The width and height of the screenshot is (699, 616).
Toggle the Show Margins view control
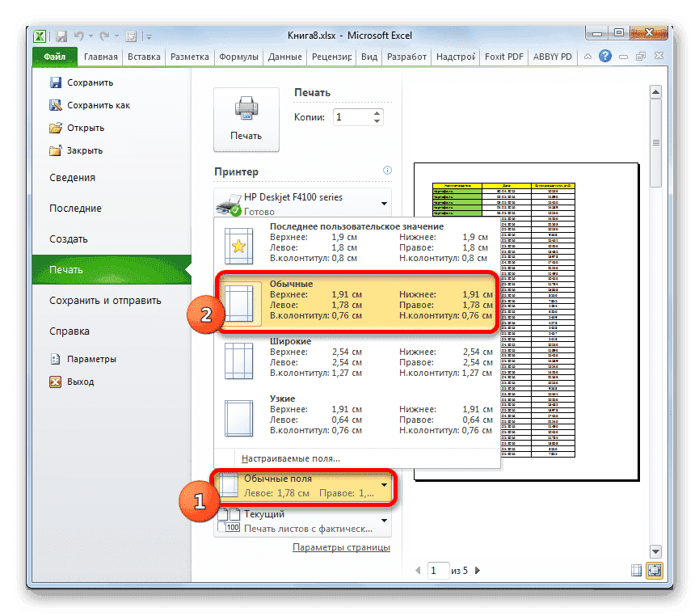[x=637, y=570]
